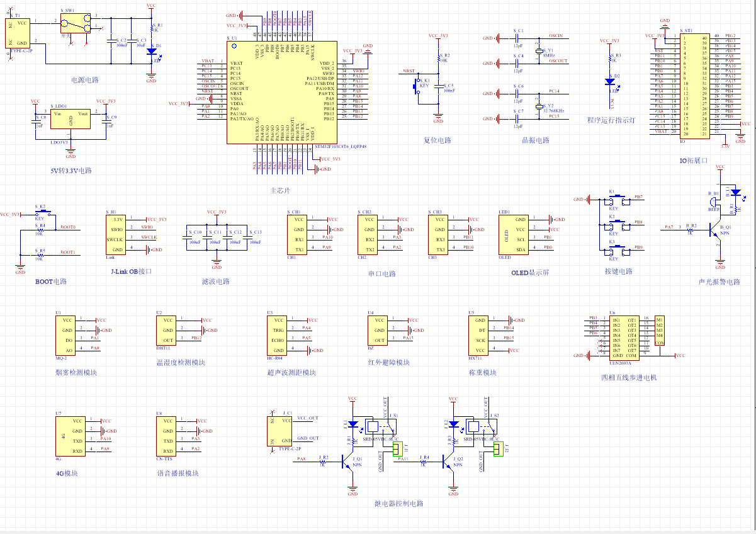Screen dimensions: 756x534
Task: Click the '声光报警电路' title label
Action: [719, 281]
